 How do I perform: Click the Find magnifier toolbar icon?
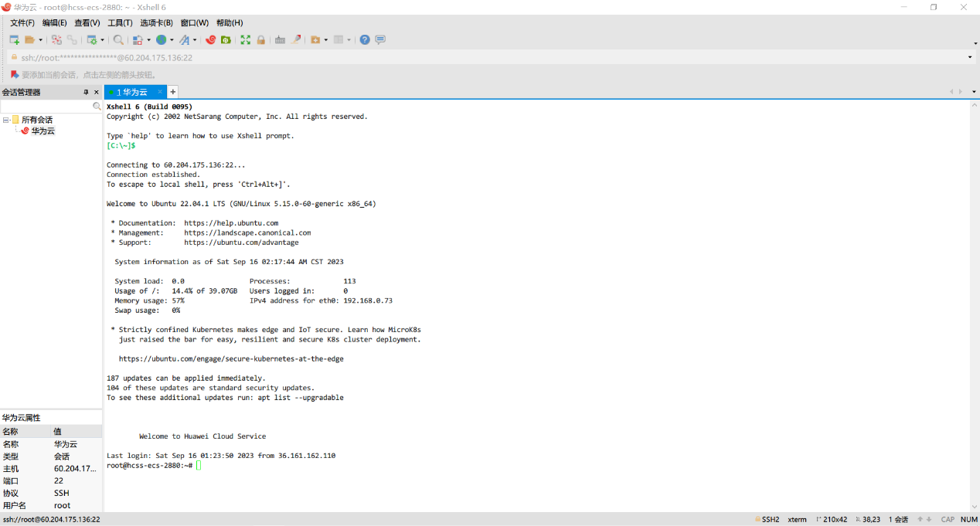pyautogui.click(x=118, y=39)
